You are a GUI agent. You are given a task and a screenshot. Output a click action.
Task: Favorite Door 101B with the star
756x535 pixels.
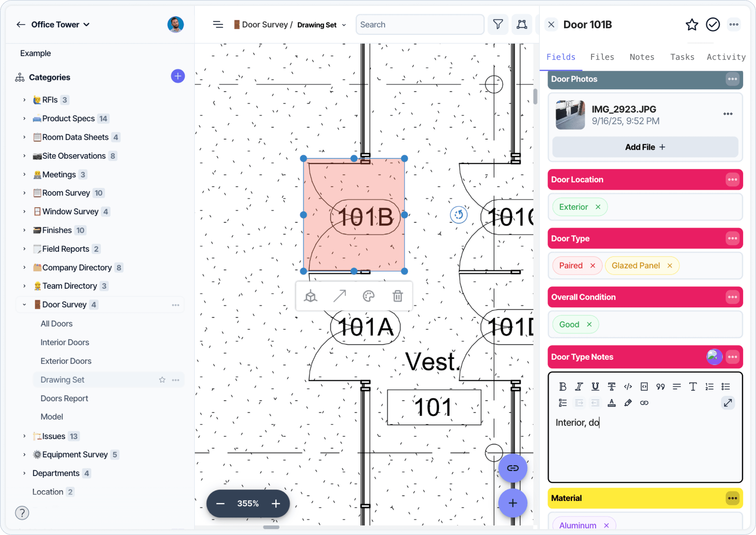coord(691,25)
